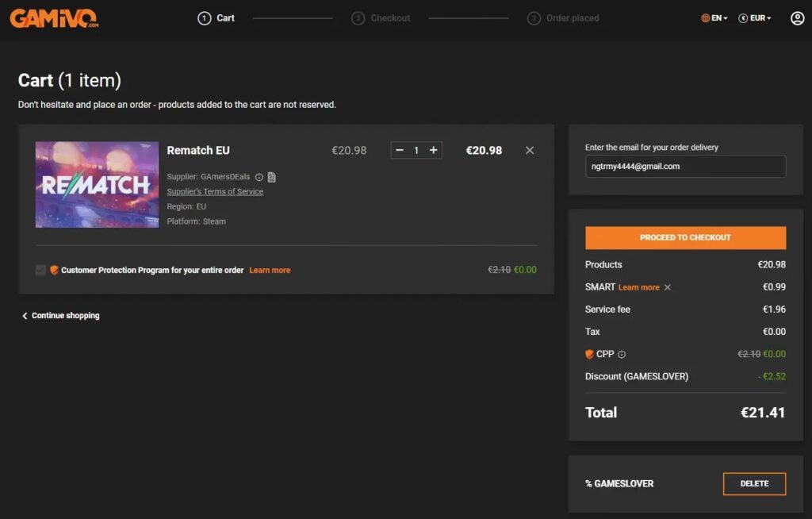Select the Checkout step in progress bar
Screen dimensions: 812x519
point(381,18)
